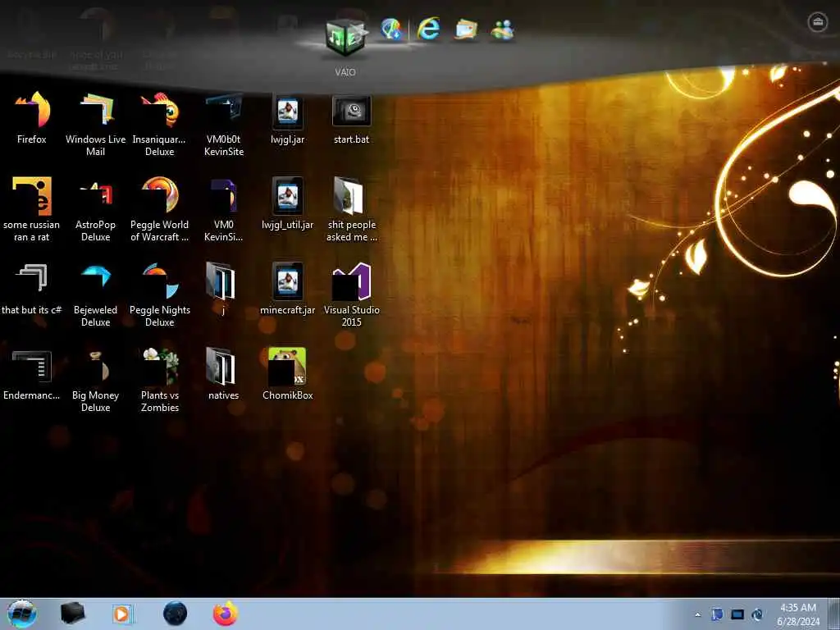Click the Show desktop strip at taskbar end
840x630 pixels.
point(834,614)
